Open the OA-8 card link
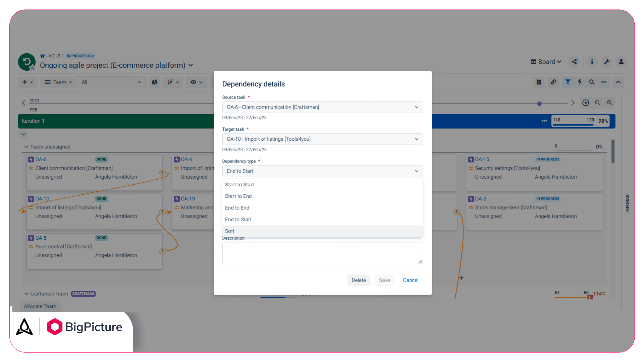Image resolution: width=644 pixels, height=362 pixels. tap(41, 238)
